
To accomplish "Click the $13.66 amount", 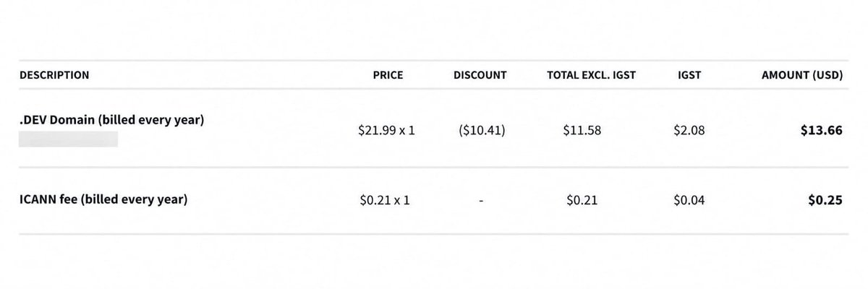I will point(821,131).
